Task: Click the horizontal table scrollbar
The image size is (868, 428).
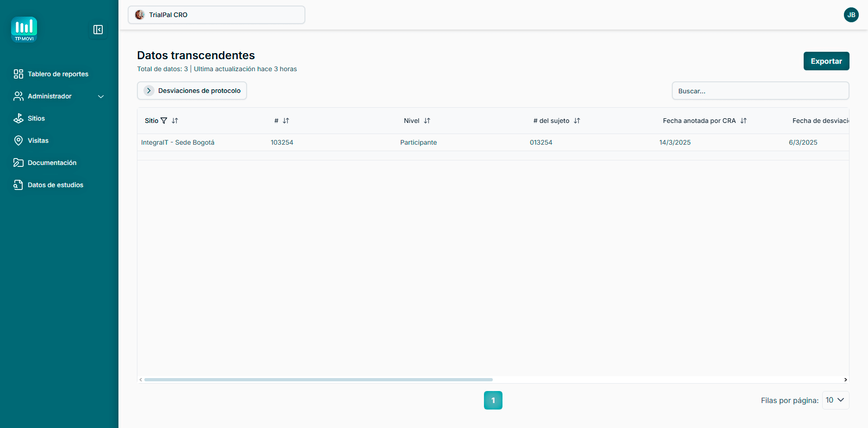Action: 318,379
